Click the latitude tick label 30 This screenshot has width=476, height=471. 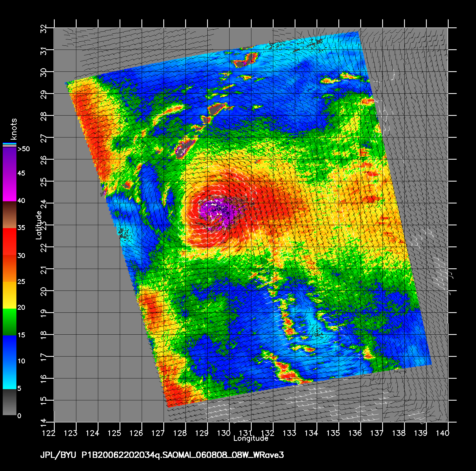tap(44, 72)
